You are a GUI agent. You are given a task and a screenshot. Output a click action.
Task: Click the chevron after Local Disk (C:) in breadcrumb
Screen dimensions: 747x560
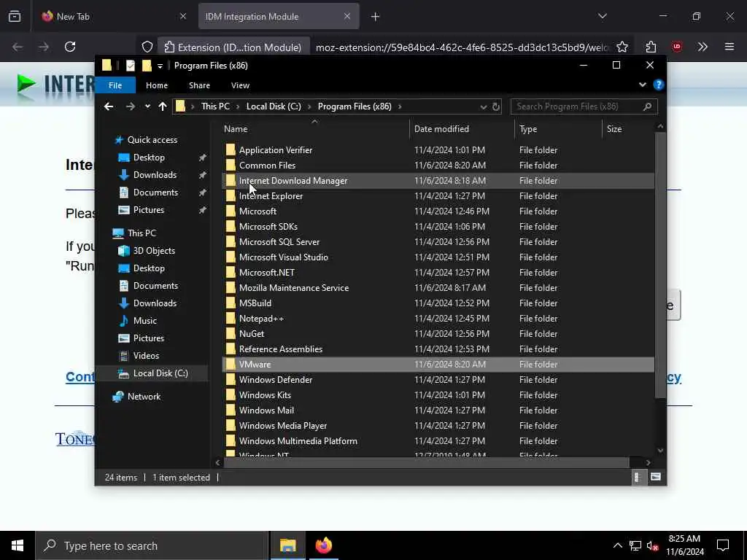(309, 106)
